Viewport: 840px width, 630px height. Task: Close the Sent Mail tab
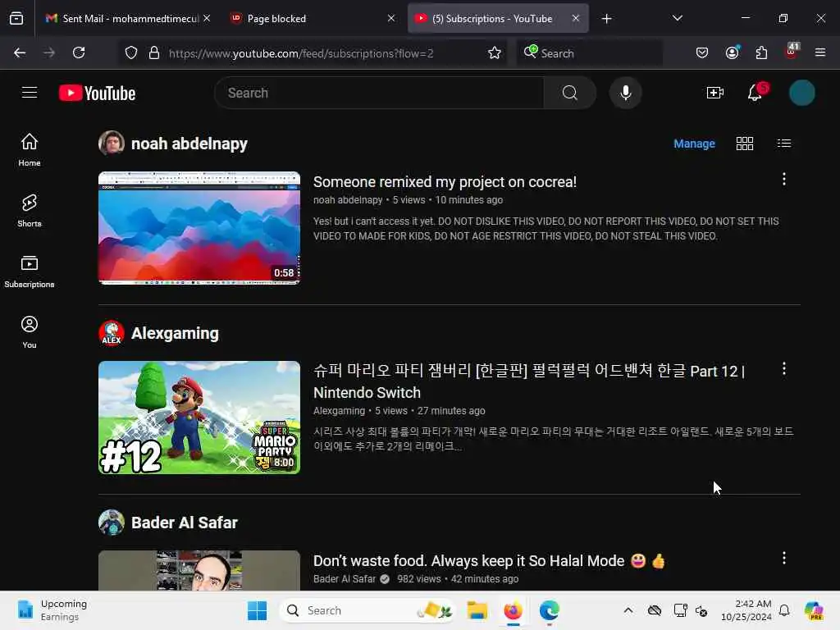point(207,18)
